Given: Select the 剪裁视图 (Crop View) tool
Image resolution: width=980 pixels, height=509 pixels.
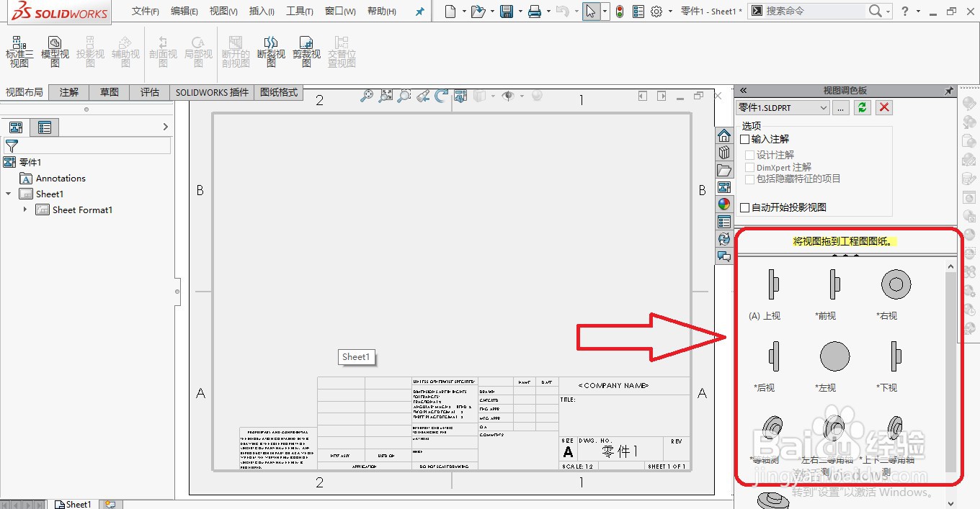Looking at the screenshot, I should (x=307, y=52).
